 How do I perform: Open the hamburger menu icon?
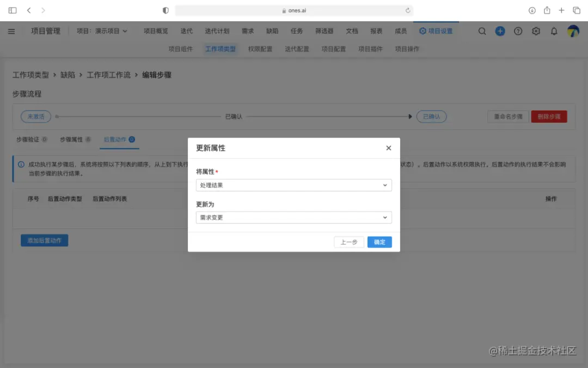11,31
